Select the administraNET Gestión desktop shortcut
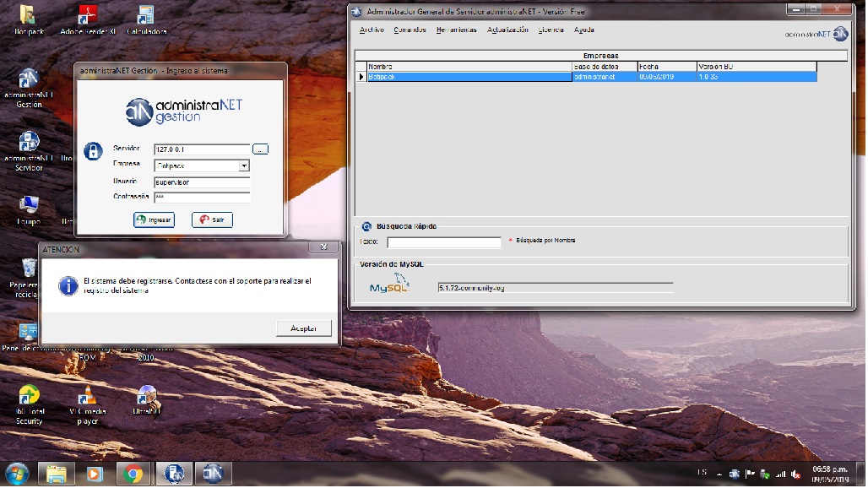The image size is (868, 488). [28, 89]
